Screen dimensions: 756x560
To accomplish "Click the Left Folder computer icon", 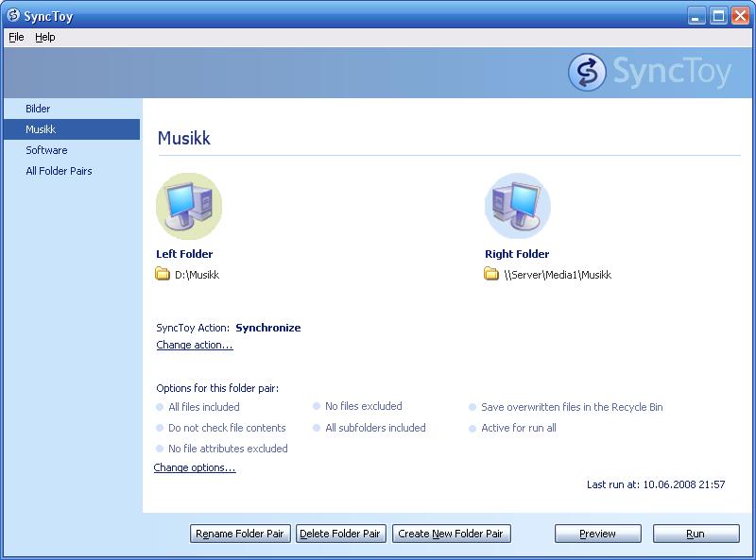I will [x=189, y=206].
